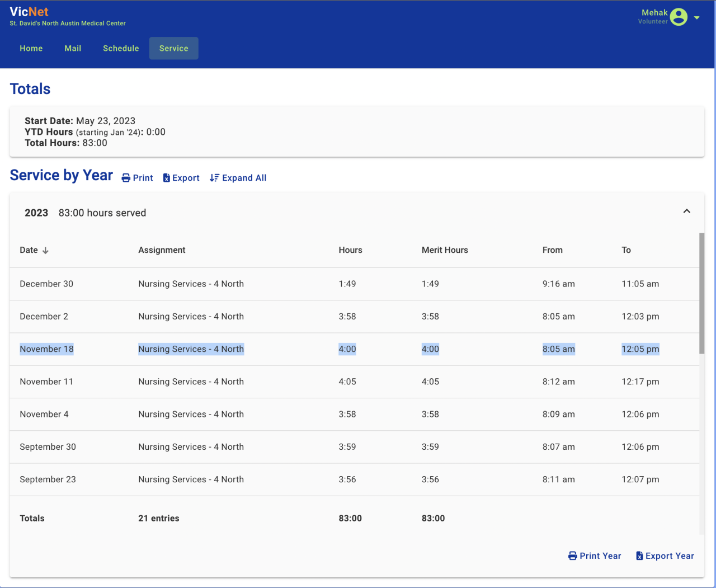Viewport: 716px width, 588px height.
Task: Click the Print printer icon
Action: coord(126,178)
